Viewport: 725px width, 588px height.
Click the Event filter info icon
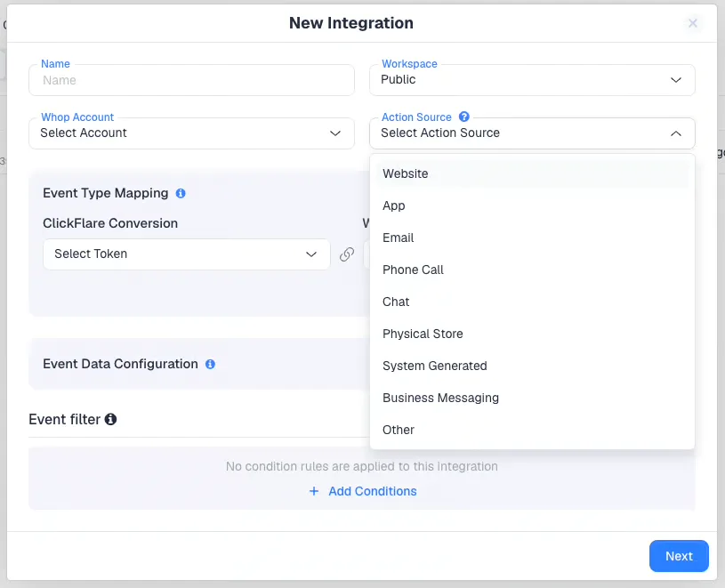click(x=110, y=419)
